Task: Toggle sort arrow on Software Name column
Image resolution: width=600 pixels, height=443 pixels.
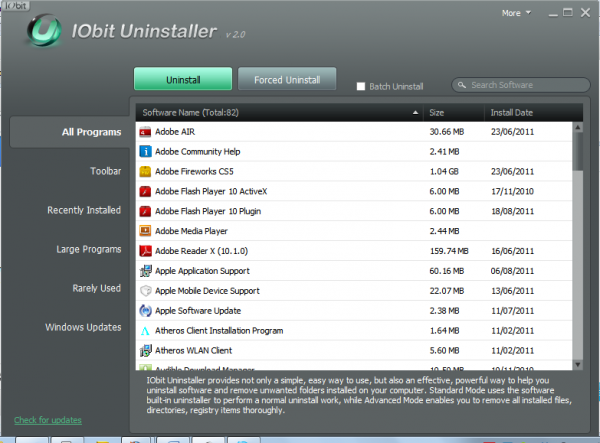Action: [415, 113]
